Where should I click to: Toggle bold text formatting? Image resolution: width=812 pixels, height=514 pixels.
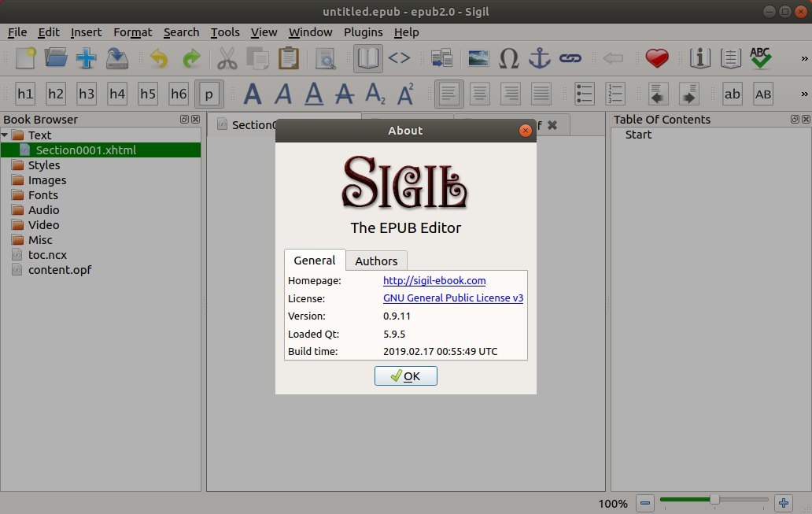click(x=253, y=94)
